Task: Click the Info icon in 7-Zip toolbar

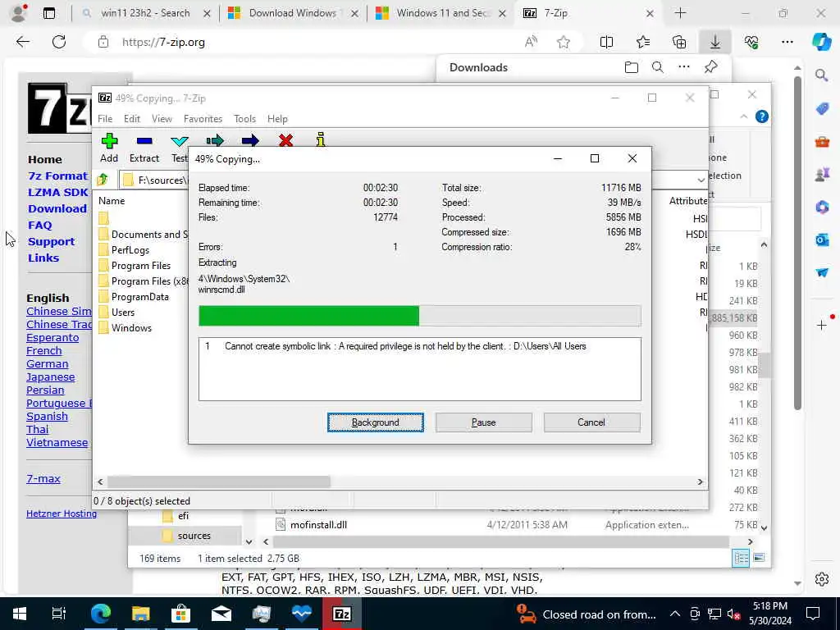Action: (x=321, y=139)
